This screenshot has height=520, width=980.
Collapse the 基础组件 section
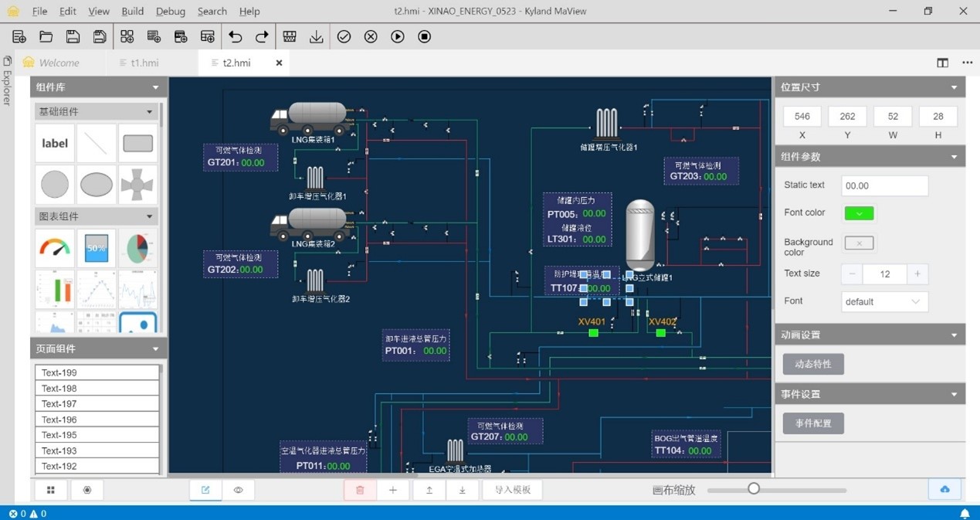(x=150, y=111)
